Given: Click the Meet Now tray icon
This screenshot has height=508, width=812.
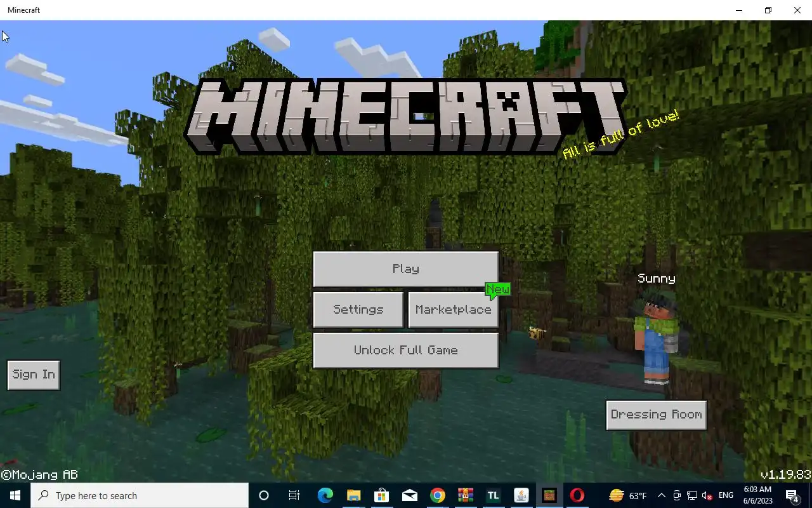Looking at the screenshot, I should tap(677, 495).
